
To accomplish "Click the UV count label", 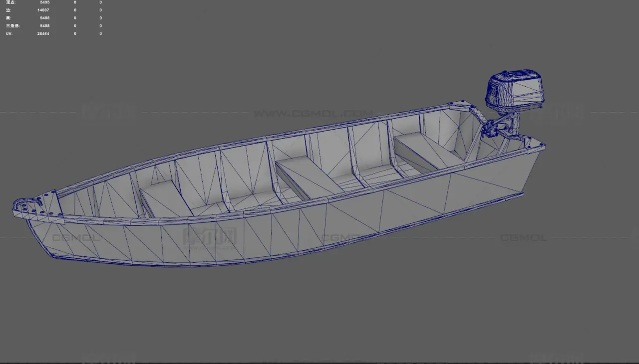I will [x=9, y=33].
